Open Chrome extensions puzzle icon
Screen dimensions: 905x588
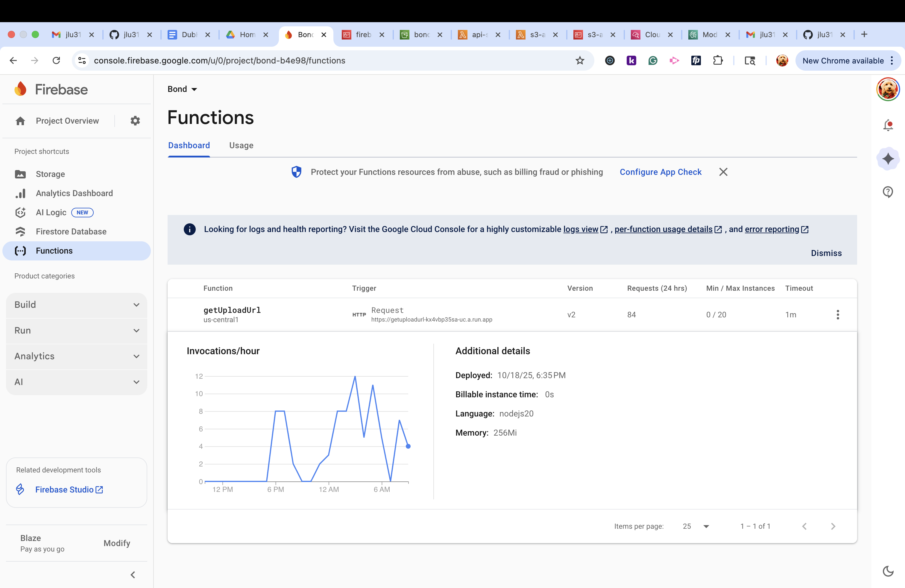[718, 60]
